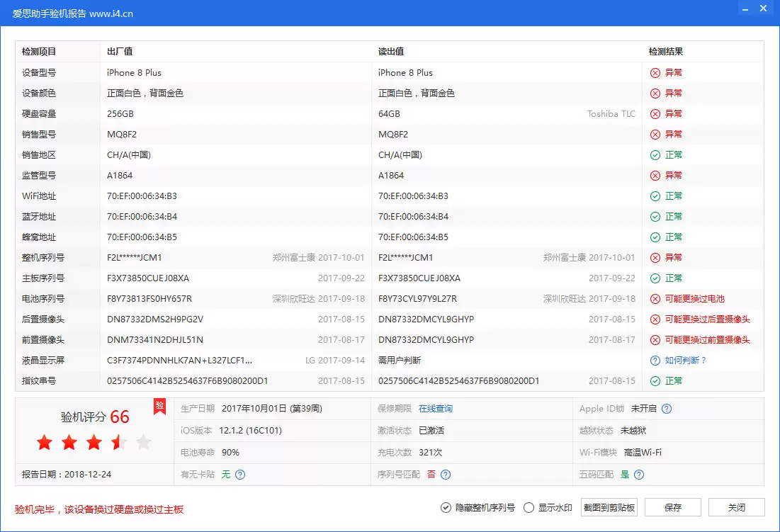Click the help icon next to 有无卡贴
Screen dimensions: 780x532
pyautogui.click(x=239, y=475)
